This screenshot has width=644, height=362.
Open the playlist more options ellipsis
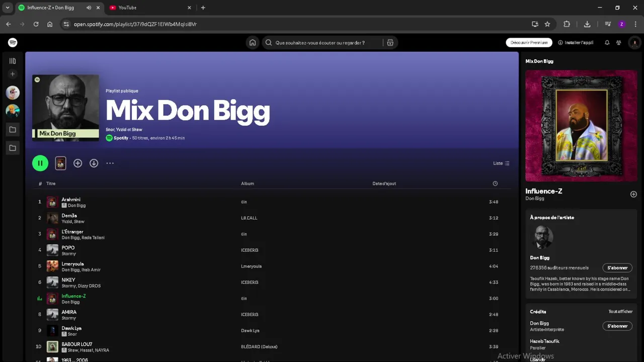(x=110, y=163)
